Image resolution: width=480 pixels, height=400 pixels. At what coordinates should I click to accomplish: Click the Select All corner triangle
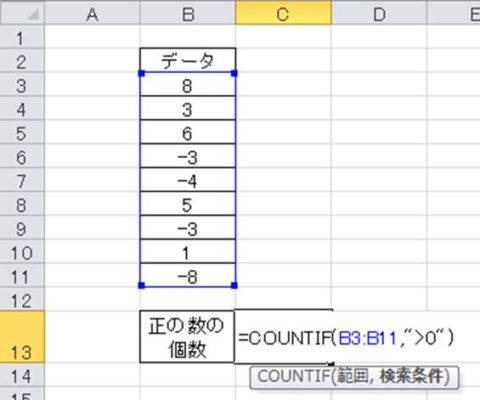coord(33,15)
